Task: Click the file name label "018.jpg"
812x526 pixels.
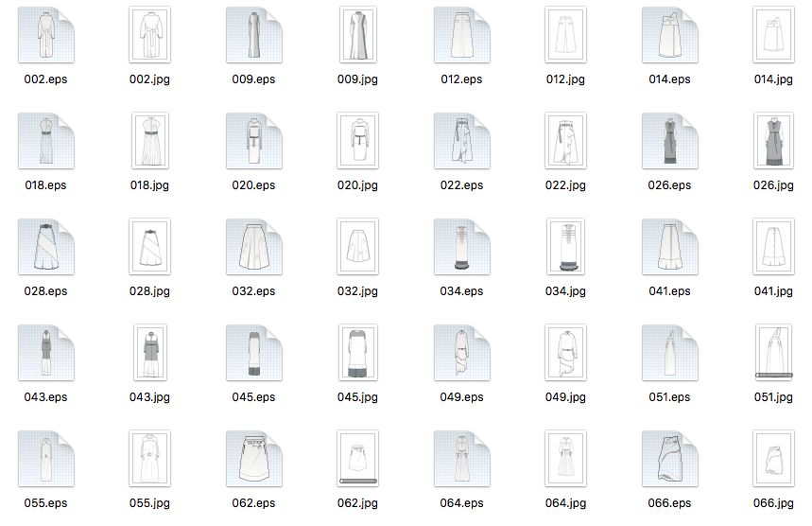Action: pyautogui.click(x=149, y=185)
